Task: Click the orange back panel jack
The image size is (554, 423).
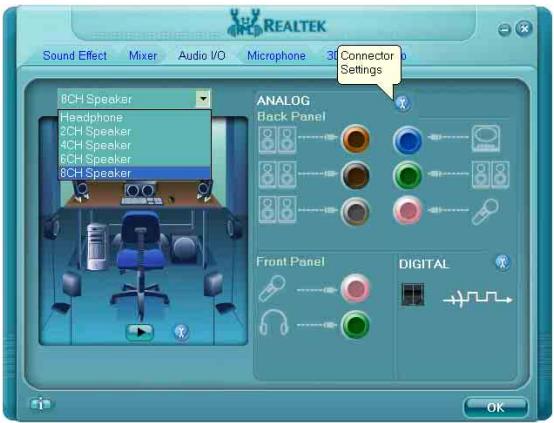Action: coord(355,139)
